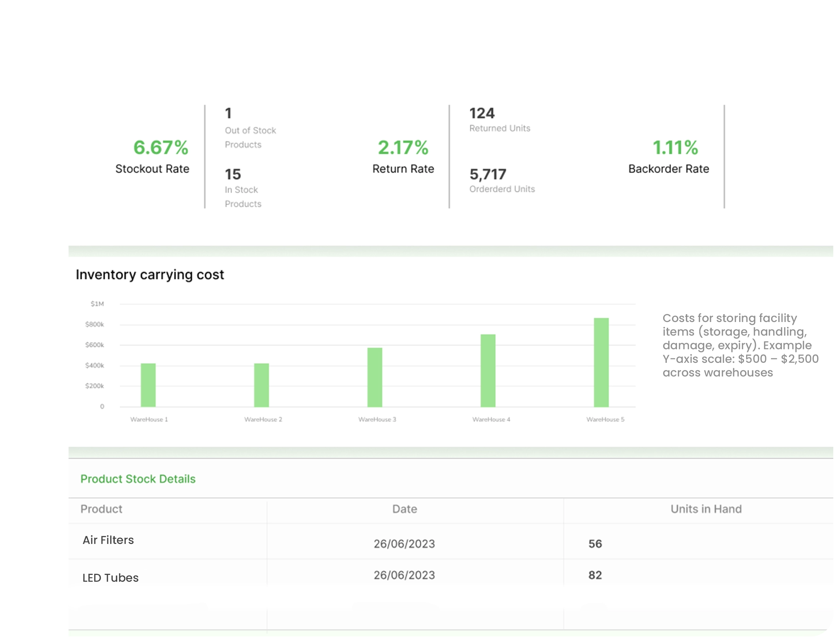Open the Product Stock Details section
The height and width of the screenshot is (644, 835).
(138, 479)
